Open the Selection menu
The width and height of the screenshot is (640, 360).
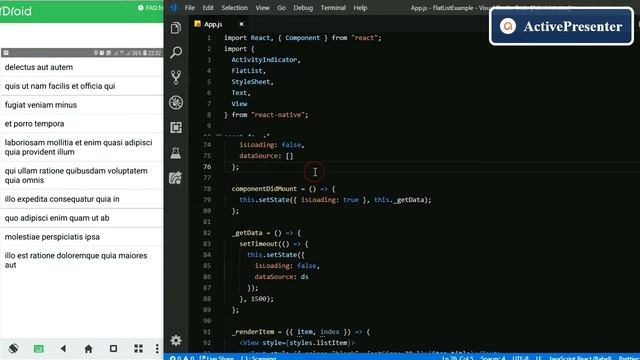click(x=234, y=8)
